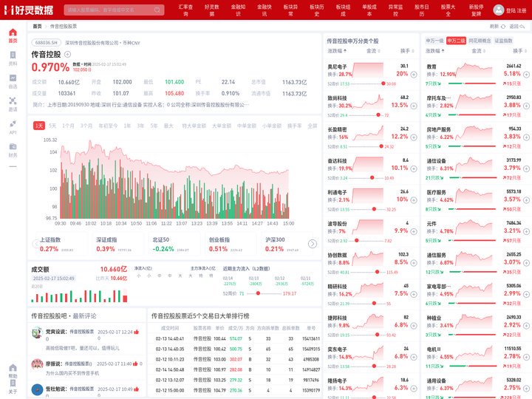Open the 关于 about sidebar icon

coord(13,386)
